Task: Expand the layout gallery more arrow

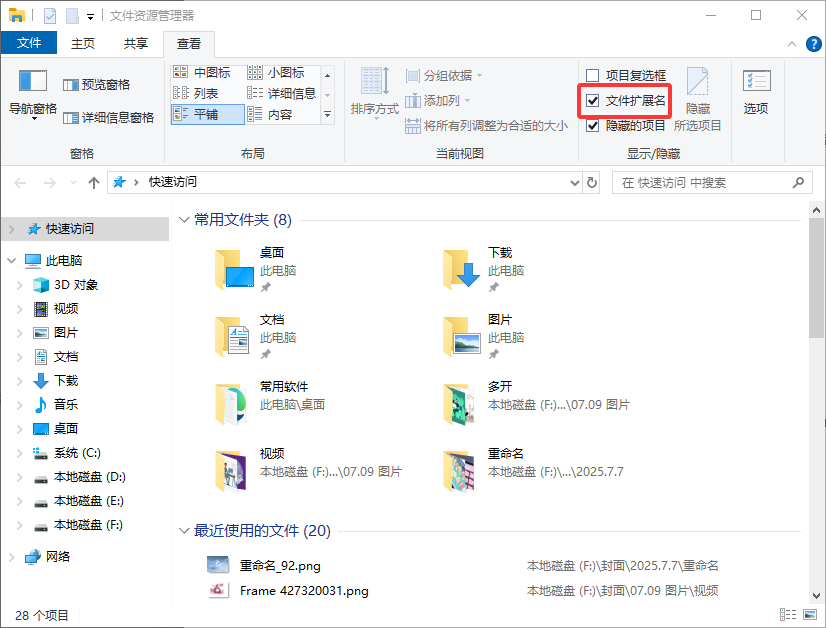Action: click(327, 114)
